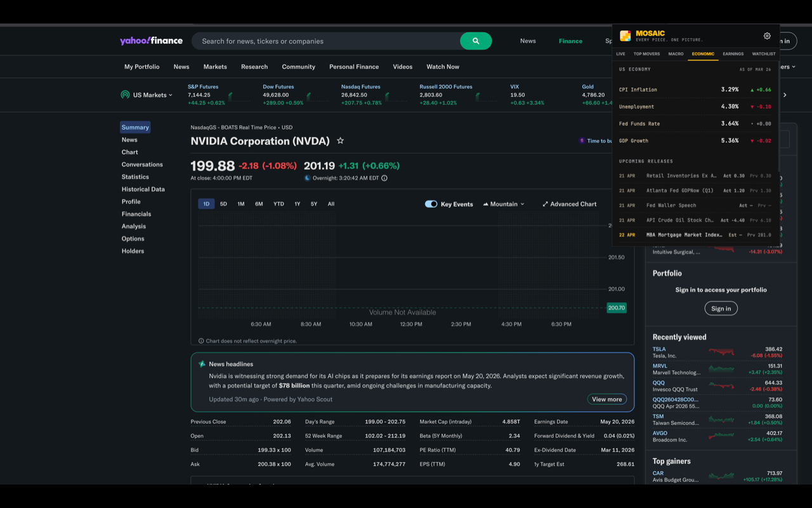Image resolution: width=812 pixels, height=508 pixels.
Task: Switch to Mosaic LIVE tab
Action: (x=620, y=54)
